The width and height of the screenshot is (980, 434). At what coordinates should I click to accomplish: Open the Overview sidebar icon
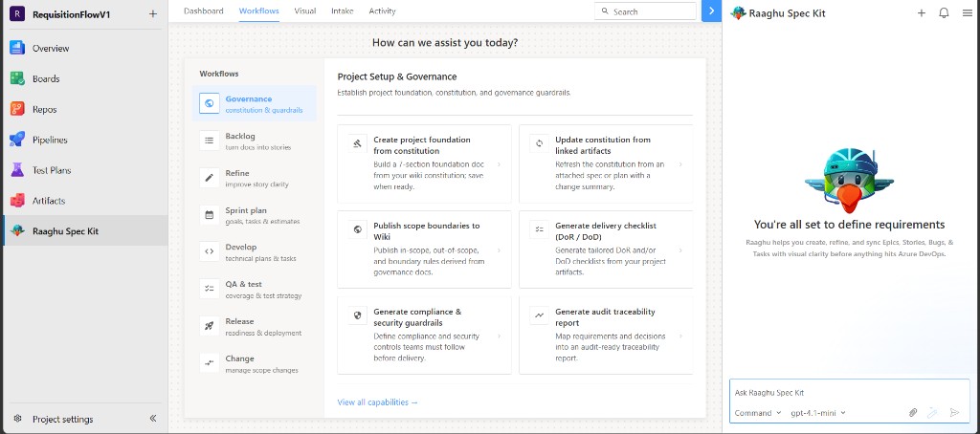pos(17,48)
